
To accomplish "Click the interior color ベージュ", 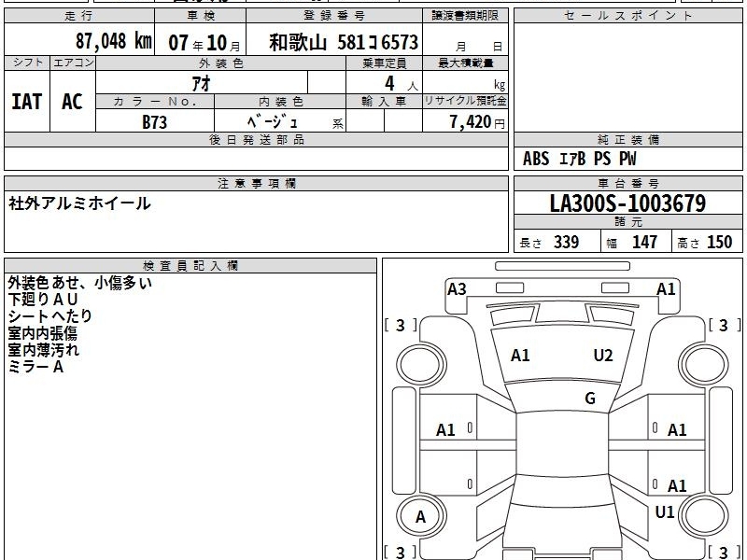I will pyautogui.click(x=273, y=122).
